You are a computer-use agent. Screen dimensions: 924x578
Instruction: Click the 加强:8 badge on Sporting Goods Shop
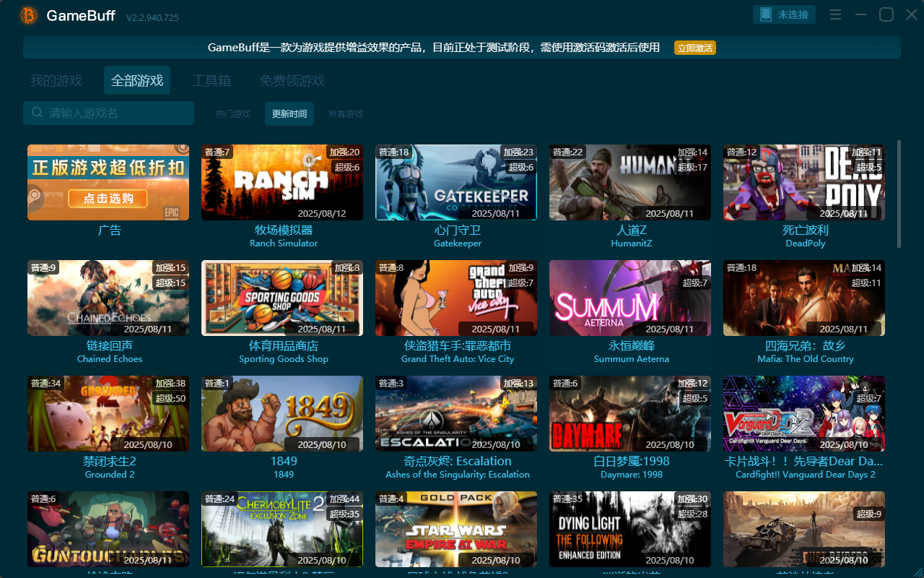pyautogui.click(x=346, y=267)
